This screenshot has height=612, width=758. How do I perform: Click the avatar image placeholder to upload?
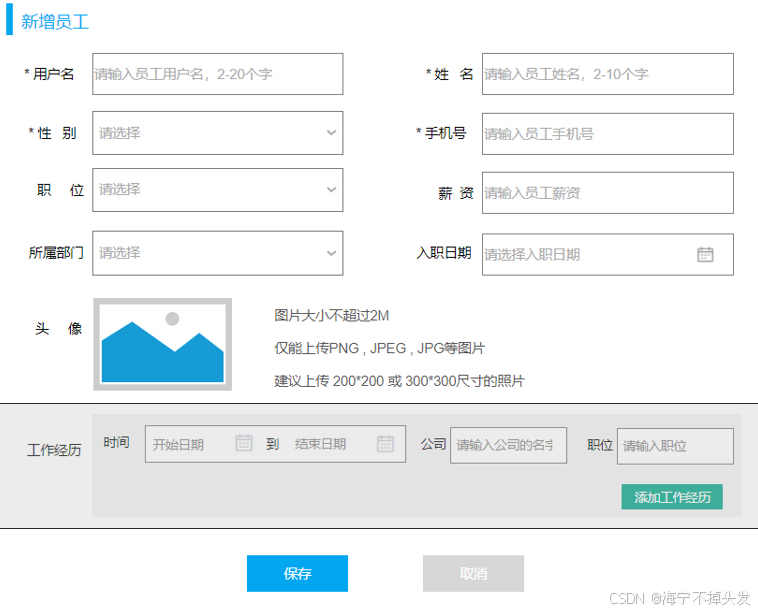coord(162,344)
